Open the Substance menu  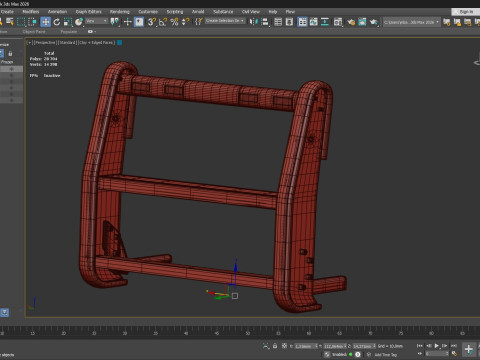[x=223, y=12]
